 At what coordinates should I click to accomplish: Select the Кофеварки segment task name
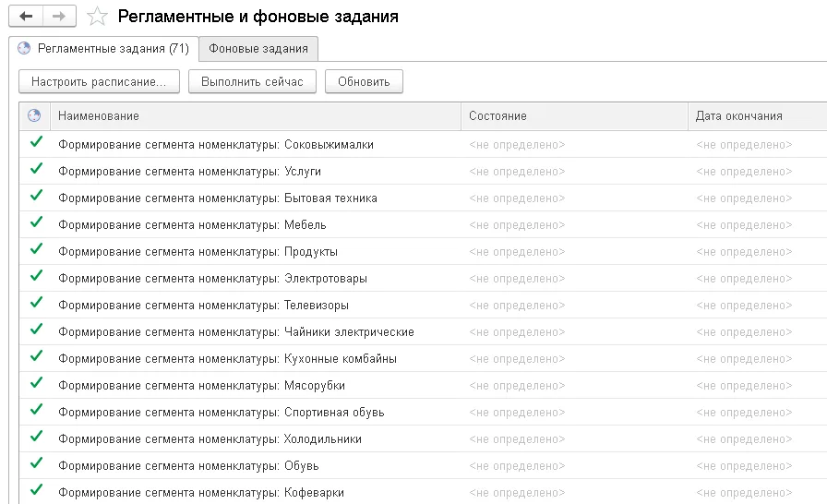201,493
